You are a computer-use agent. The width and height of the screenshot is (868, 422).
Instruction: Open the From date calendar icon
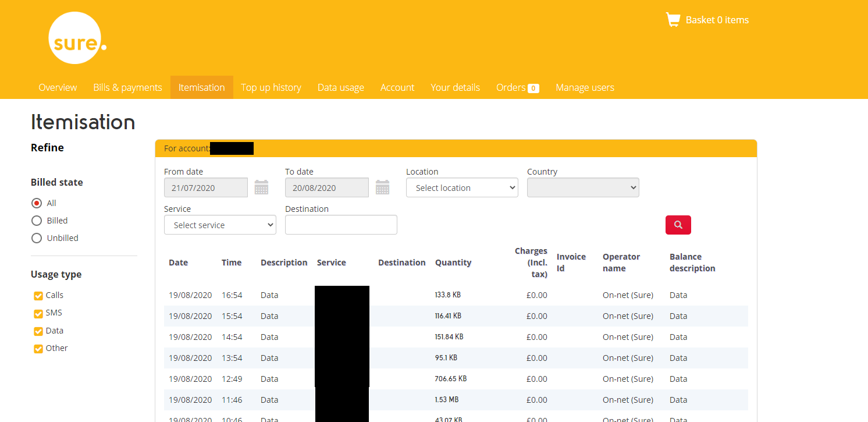(x=261, y=187)
